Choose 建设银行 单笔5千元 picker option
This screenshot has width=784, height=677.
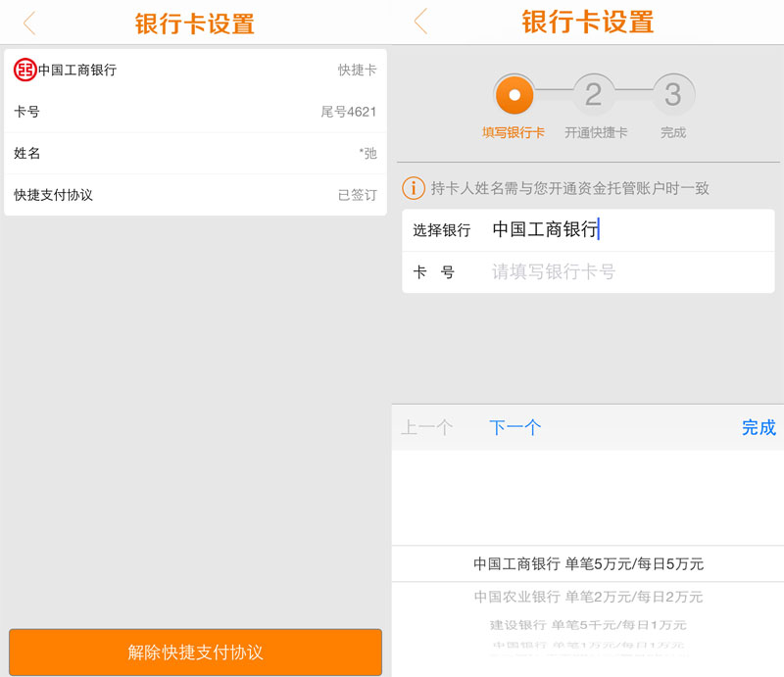[589, 625]
